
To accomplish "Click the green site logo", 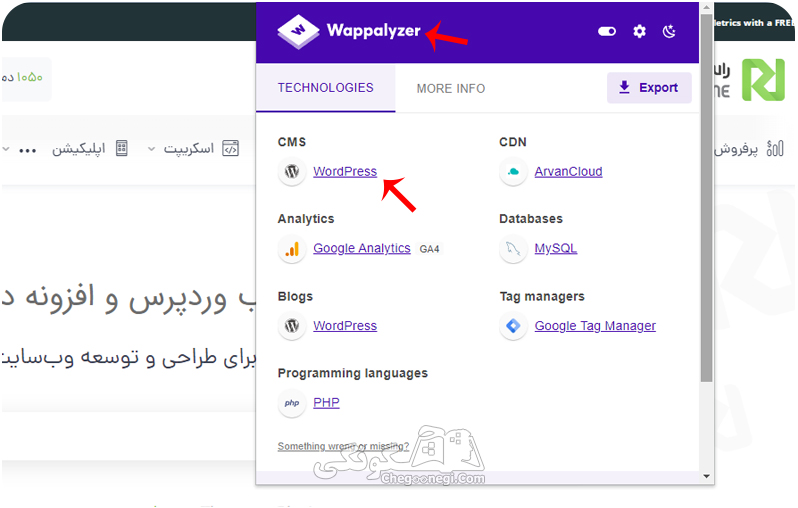I will click(x=763, y=80).
